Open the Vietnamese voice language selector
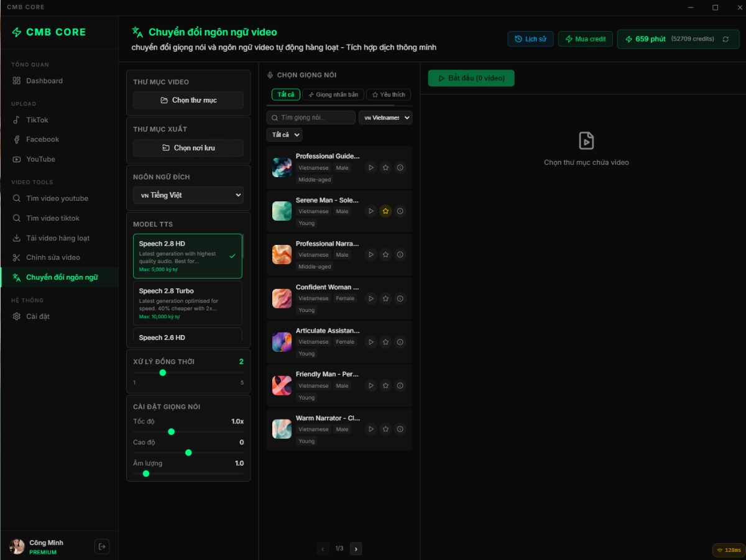Image resolution: width=746 pixels, height=560 pixels. pos(385,117)
